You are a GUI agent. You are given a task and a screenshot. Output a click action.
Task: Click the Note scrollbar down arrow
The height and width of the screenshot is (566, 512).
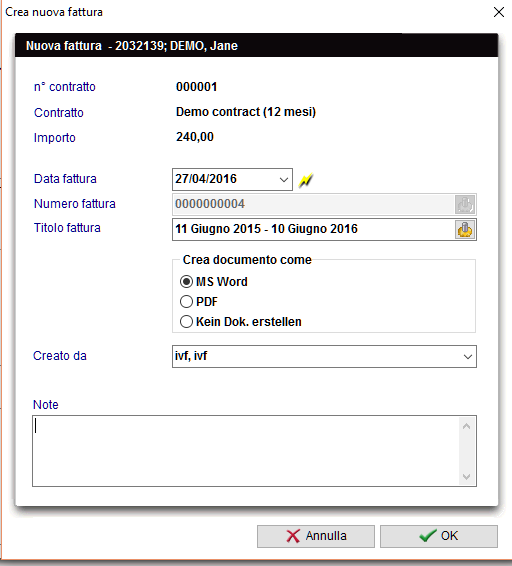(x=467, y=477)
